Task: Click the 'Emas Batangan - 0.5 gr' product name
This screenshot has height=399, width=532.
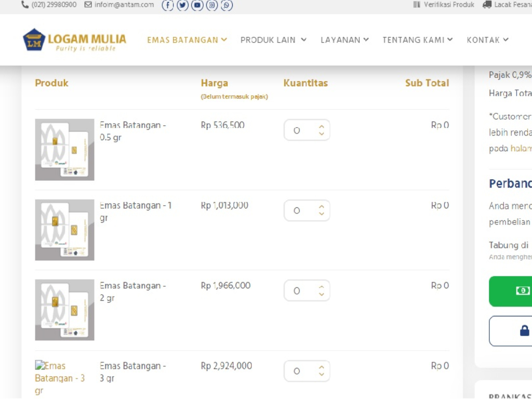Action: pyautogui.click(x=132, y=131)
